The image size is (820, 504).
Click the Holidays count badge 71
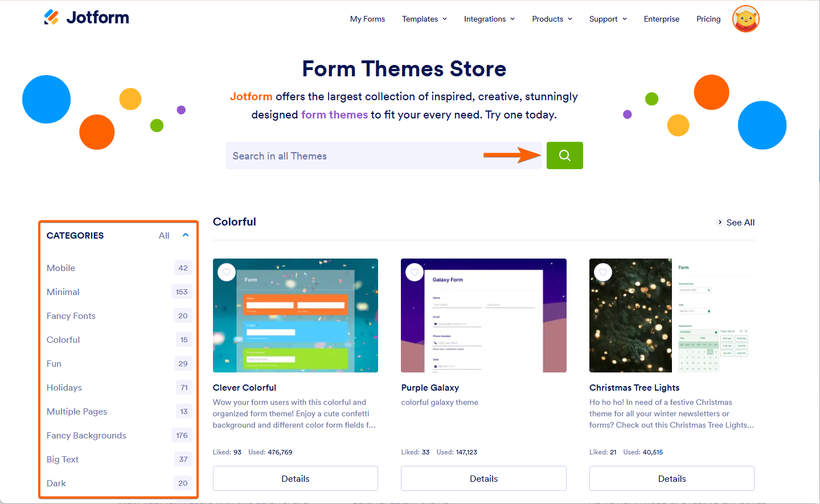[x=184, y=388]
